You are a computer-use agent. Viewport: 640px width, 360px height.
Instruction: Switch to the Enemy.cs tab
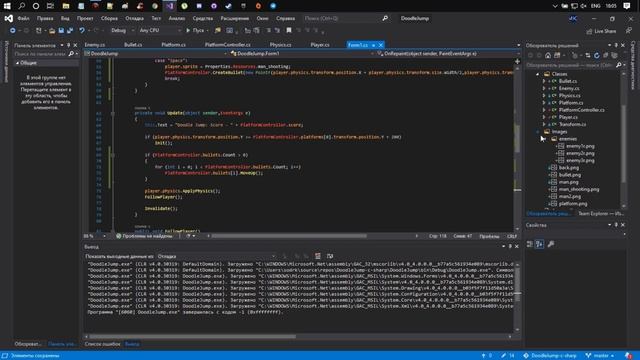pos(95,45)
